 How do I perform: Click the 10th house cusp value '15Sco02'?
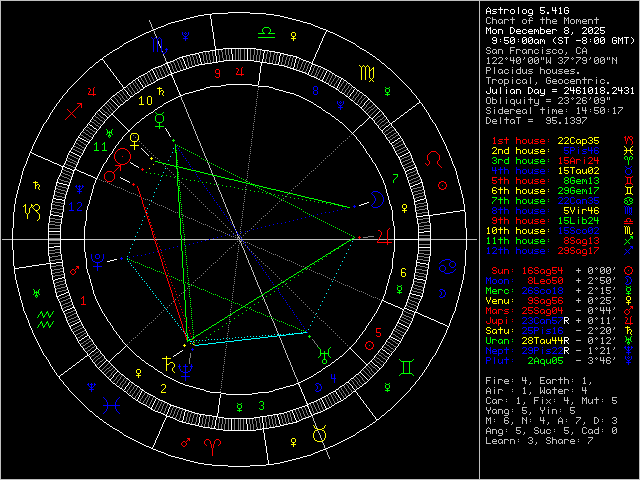pyautogui.click(x=578, y=231)
